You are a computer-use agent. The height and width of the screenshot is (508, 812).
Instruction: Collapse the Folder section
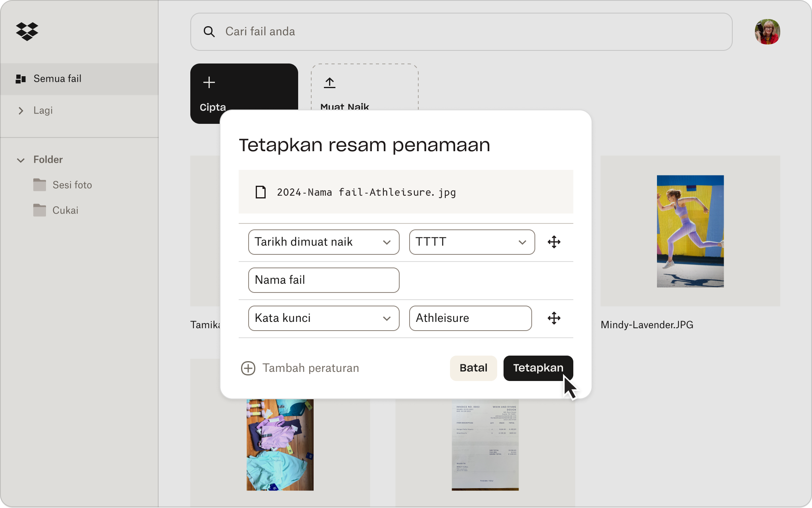point(21,160)
